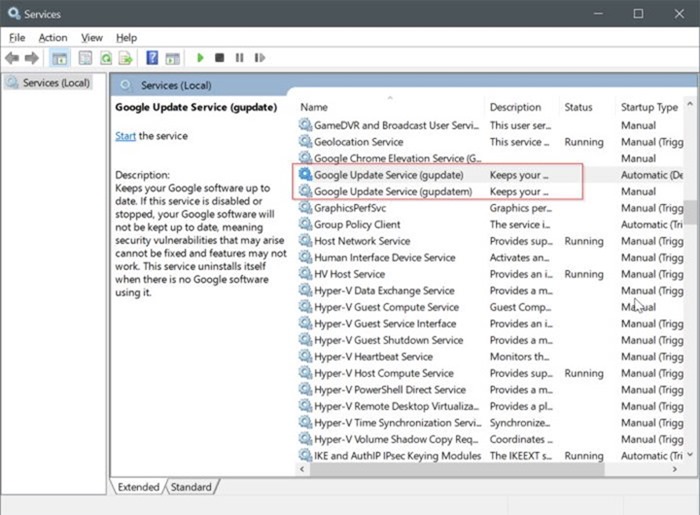Viewport: 700px width, 515px height.
Task: Switch to the Extended tab
Action: pyautogui.click(x=138, y=487)
